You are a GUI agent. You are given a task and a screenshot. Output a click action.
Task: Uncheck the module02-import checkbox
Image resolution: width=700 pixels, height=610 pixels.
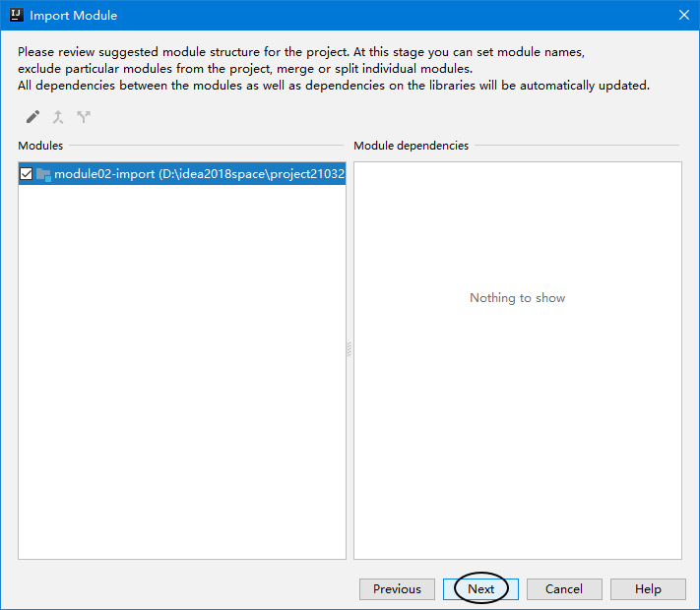pos(27,174)
